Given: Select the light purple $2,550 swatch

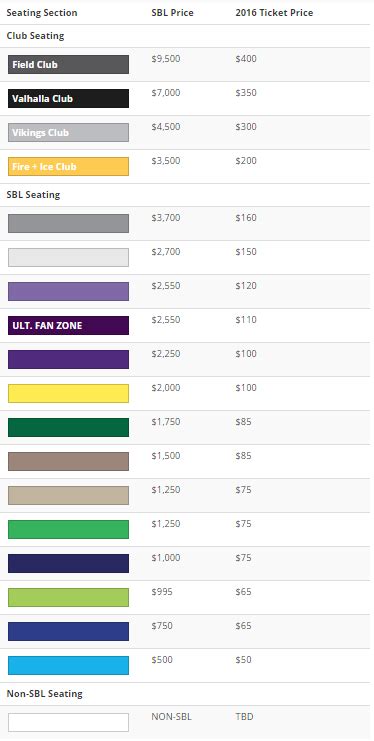Looking at the screenshot, I should click(x=68, y=291).
